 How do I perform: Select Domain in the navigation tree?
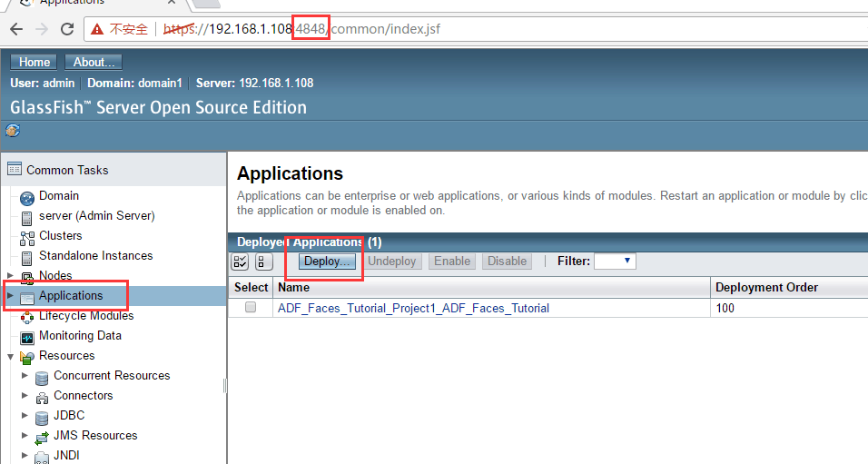(59, 195)
